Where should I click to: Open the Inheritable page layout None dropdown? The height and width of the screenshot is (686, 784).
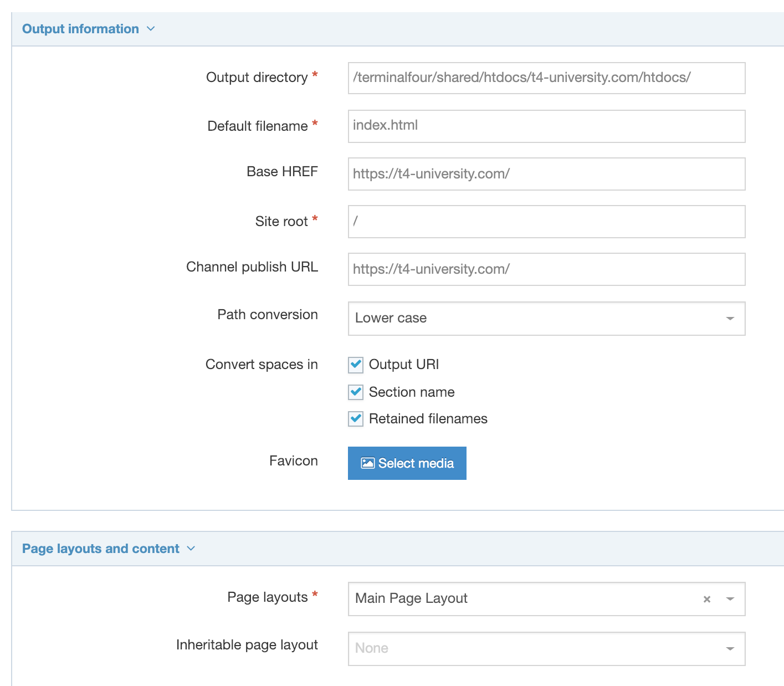click(532, 649)
